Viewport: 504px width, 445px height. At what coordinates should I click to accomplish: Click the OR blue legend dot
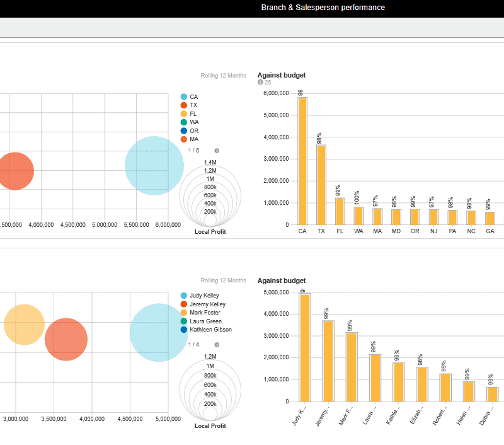pos(185,130)
